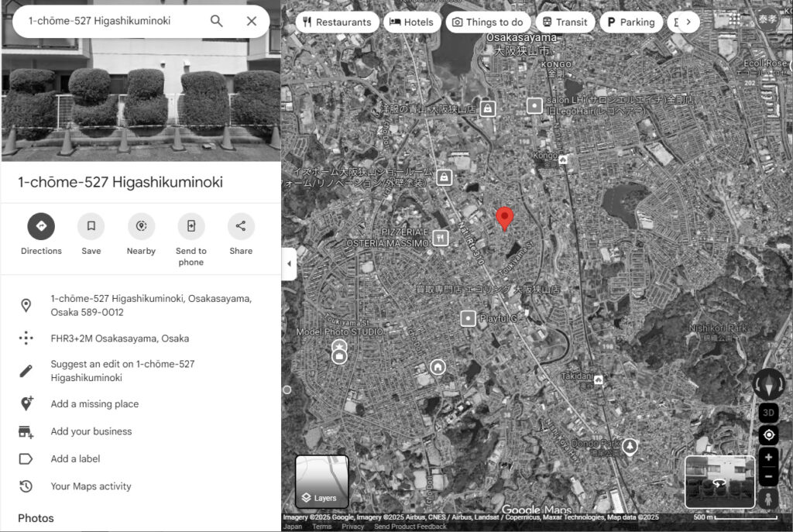Image resolution: width=793 pixels, height=532 pixels.
Task: Zoom out with minus button
Action: pyautogui.click(x=768, y=476)
